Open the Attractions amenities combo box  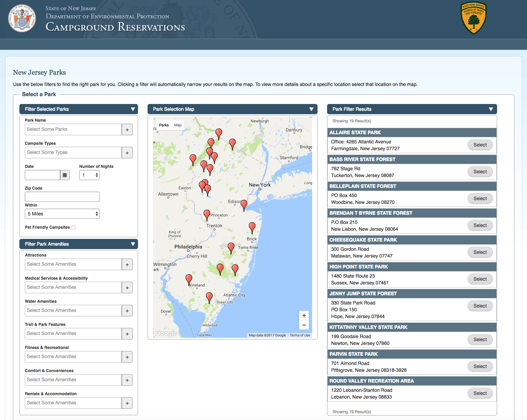click(73, 264)
